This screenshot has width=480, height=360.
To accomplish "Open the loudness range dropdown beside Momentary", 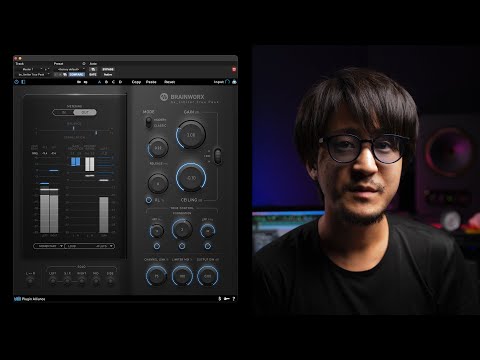I will pyautogui.click(x=89, y=246).
